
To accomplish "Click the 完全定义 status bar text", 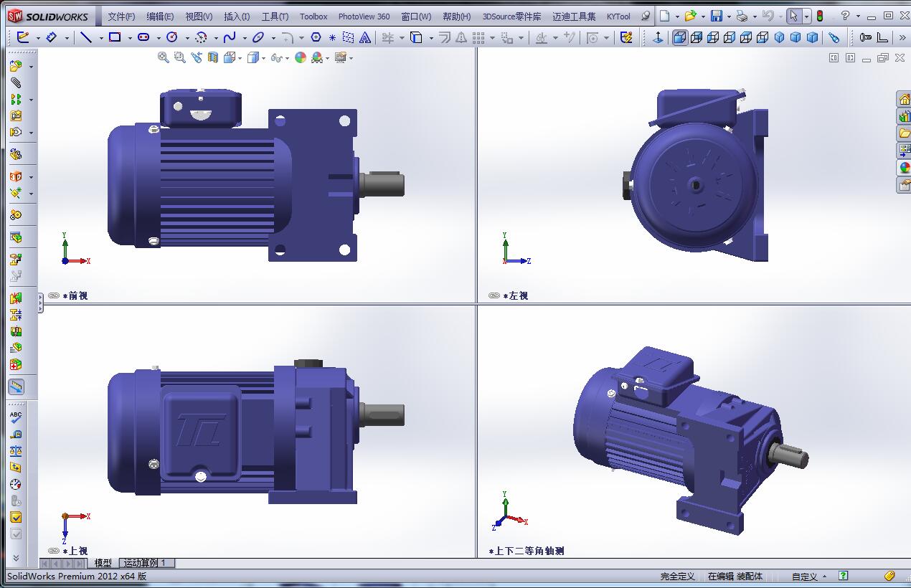I will (x=678, y=577).
